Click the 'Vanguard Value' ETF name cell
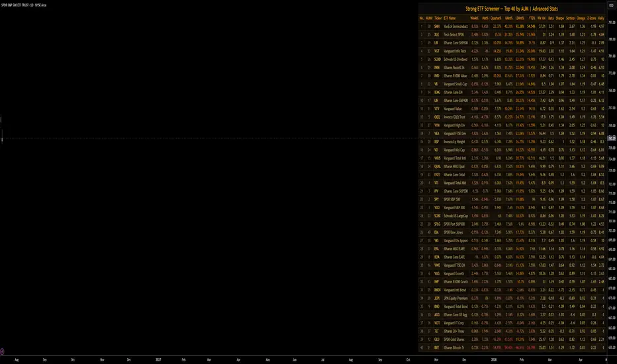 453,109
